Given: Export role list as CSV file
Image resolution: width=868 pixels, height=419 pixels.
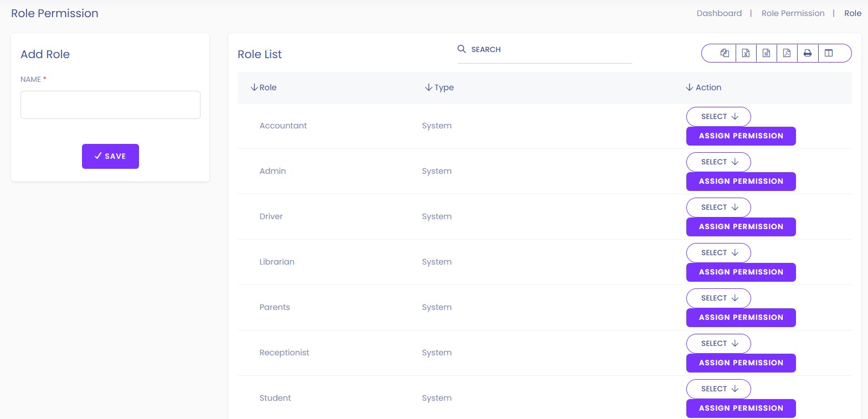Looking at the screenshot, I should click(x=766, y=53).
